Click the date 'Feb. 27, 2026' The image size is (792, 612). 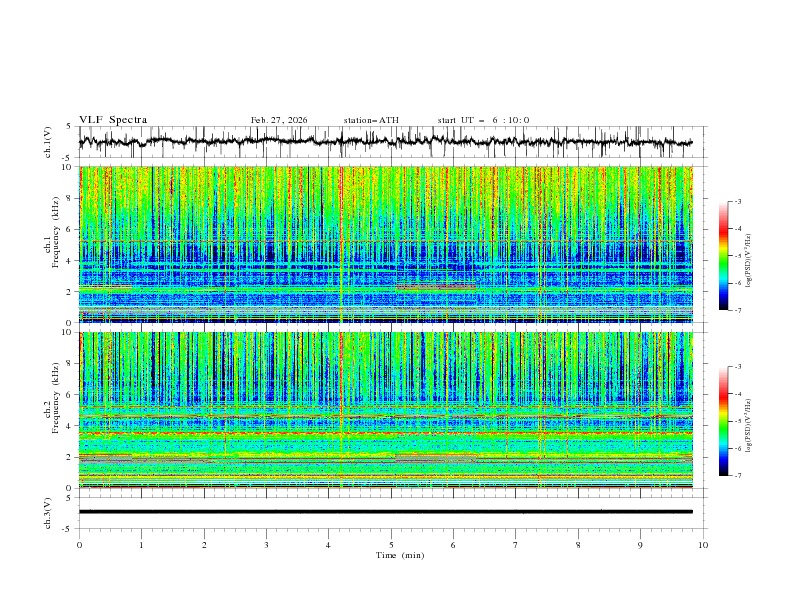point(279,120)
